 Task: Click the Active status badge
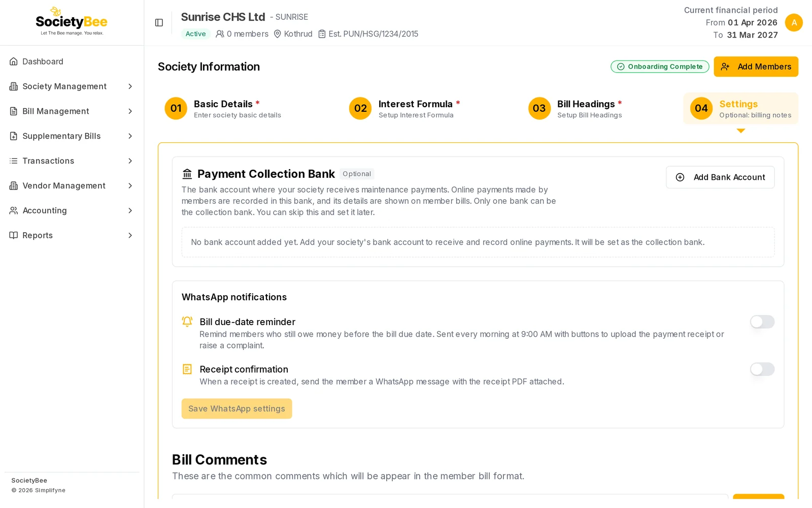point(195,34)
